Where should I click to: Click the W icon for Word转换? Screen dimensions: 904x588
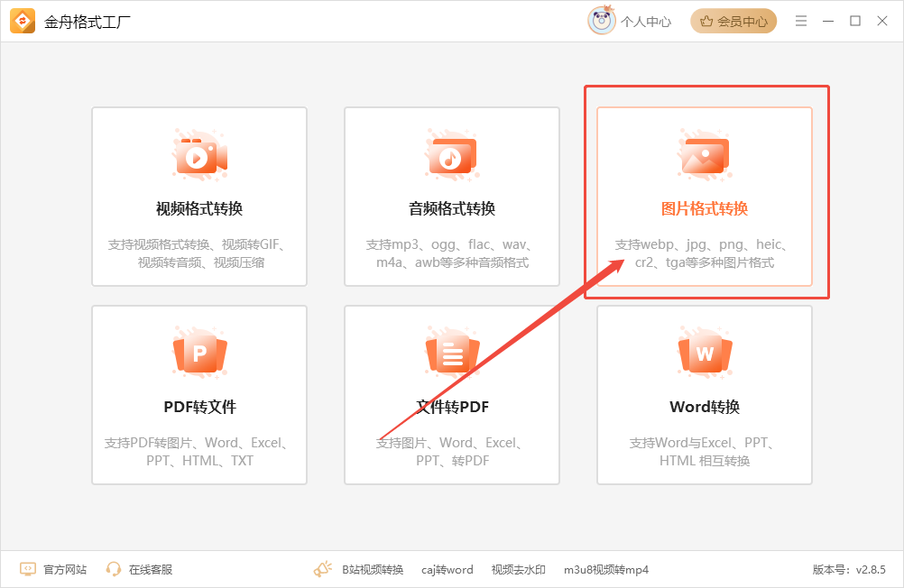[705, 353]
